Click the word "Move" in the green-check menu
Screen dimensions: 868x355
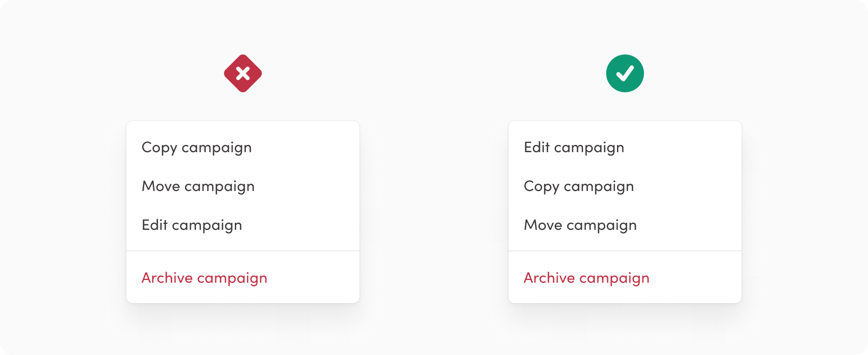pyautogui.click(x=543, y=226)
